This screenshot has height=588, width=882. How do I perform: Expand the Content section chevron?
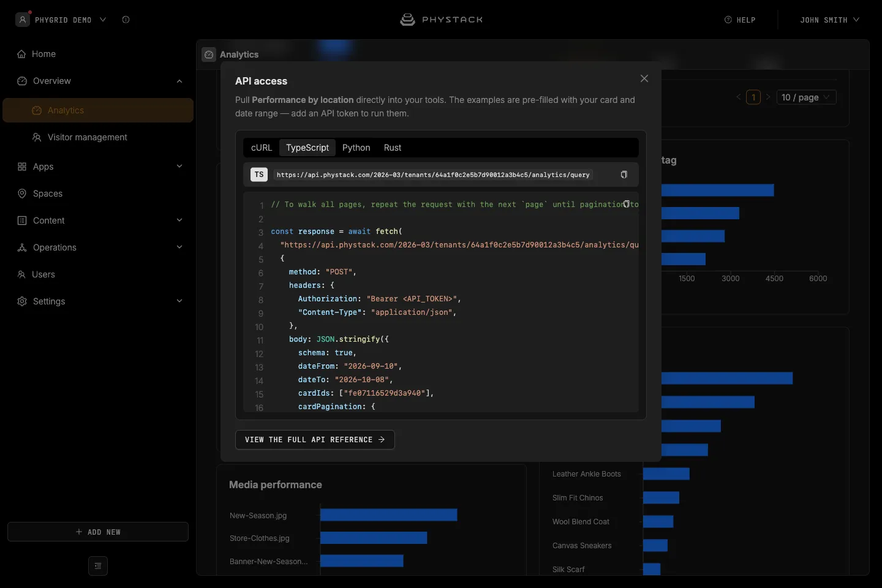pos(179,221)
